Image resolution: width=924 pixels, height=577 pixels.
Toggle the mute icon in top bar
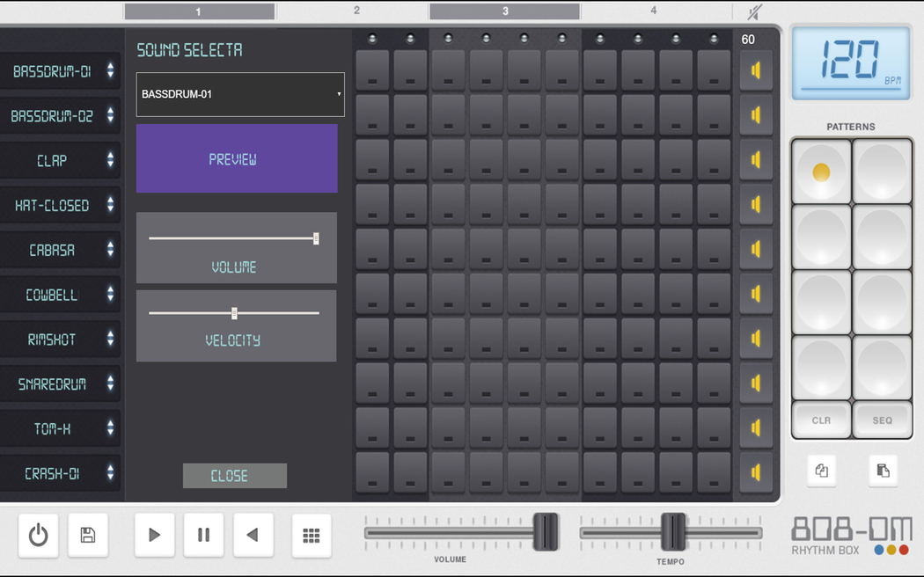pos(754,11)
